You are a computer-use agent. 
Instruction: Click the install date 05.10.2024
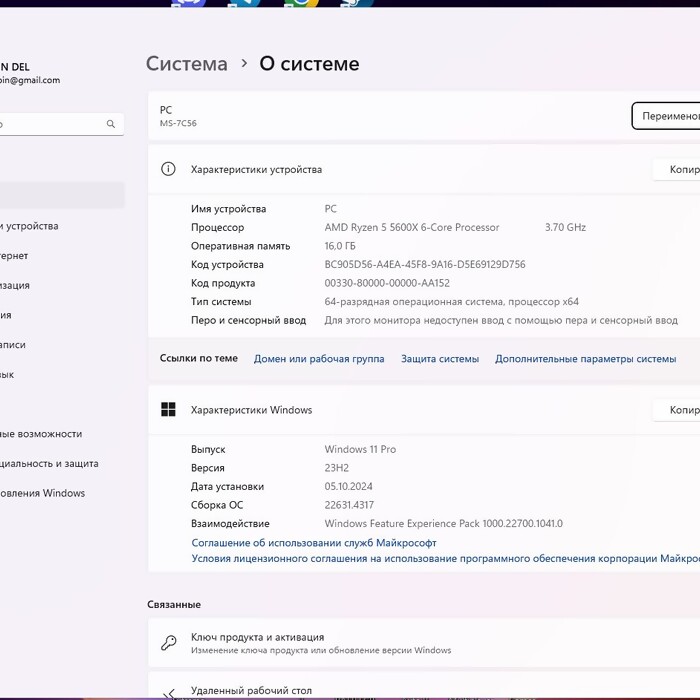(348, 486)
